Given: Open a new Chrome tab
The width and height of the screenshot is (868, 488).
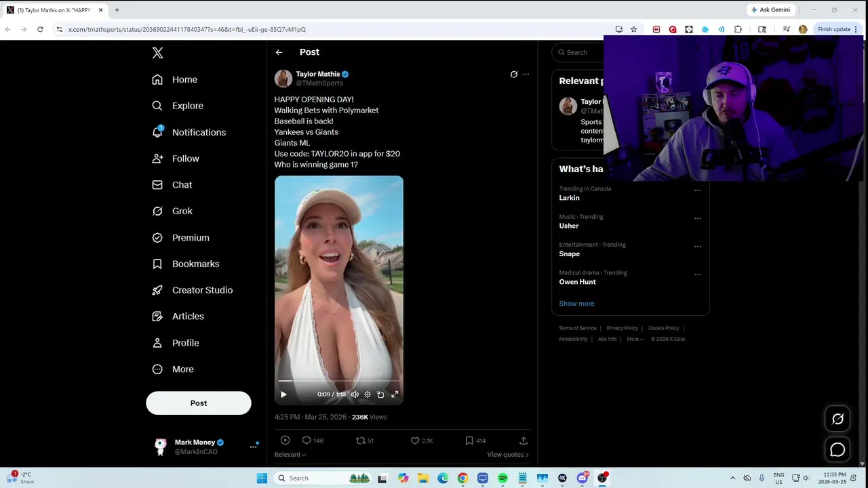Looking at the screenshot, I should [117, 10].
